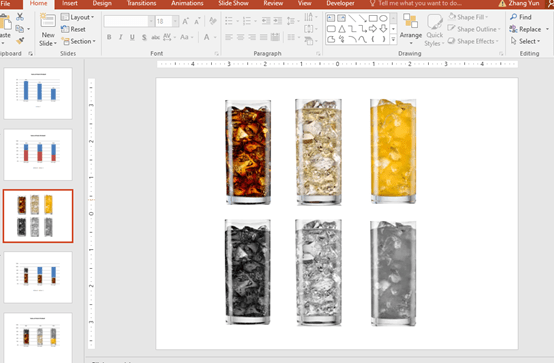Viewport: 554px width, 363px height.
Task: Toggle Align Left paragraph
Action: click(229, 37)
